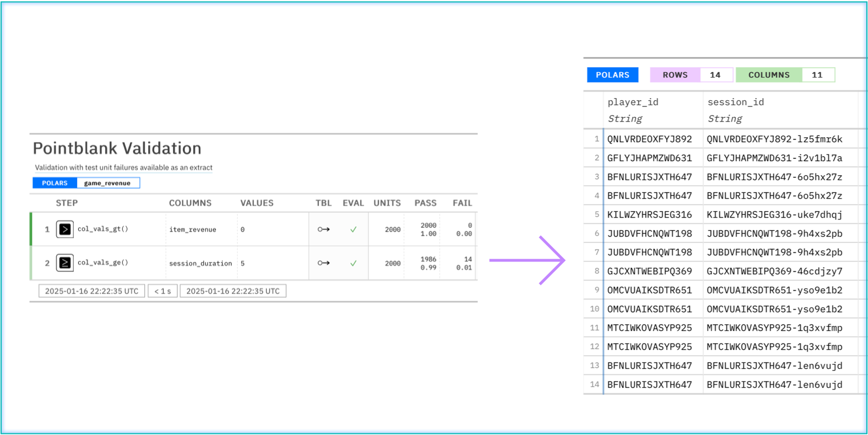Click the col_vals_ge() greater-or-equal icon in step 2
The width and height of the screenshot is (868, 435).
(65, 263)
